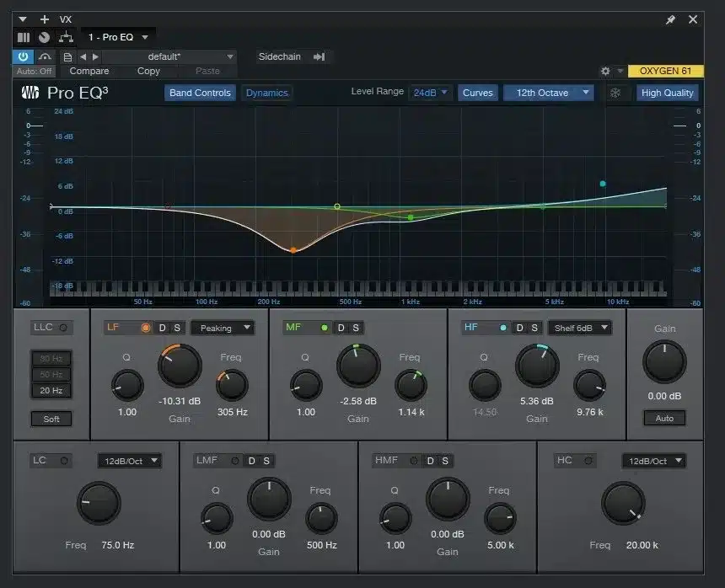This screenshot has height=588, width=725.
Task: Click the Curves button
Action: click(478, 93)
